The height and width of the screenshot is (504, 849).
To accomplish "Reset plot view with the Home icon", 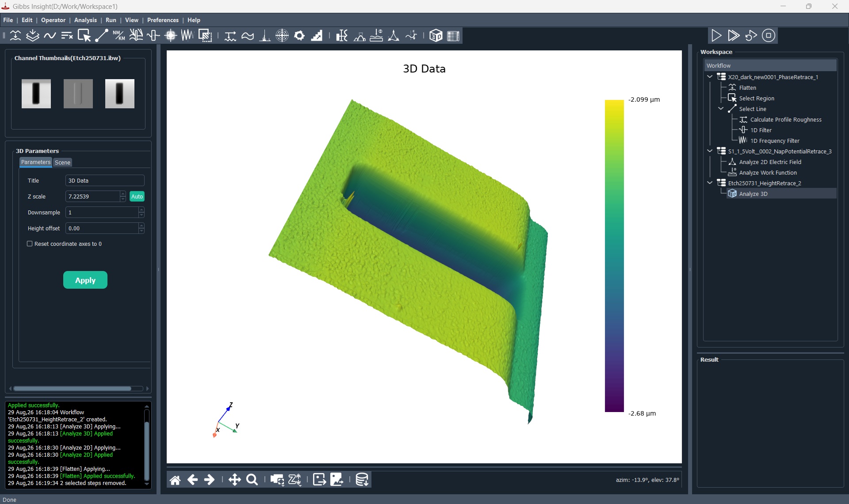I will point(175,480).
